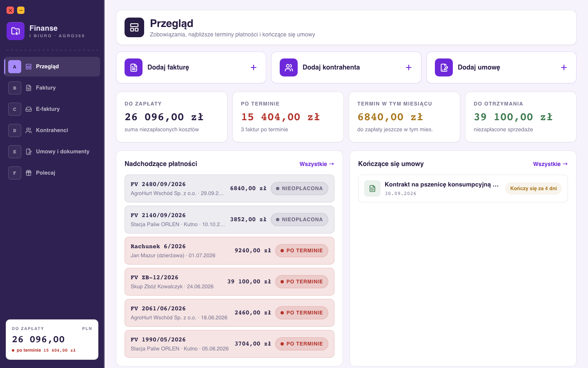Image resolution: width=588 pixels, height=368 pixels.
Task: Click the sidebar DO ZAPŁATY summary widget
Action: 52,339
